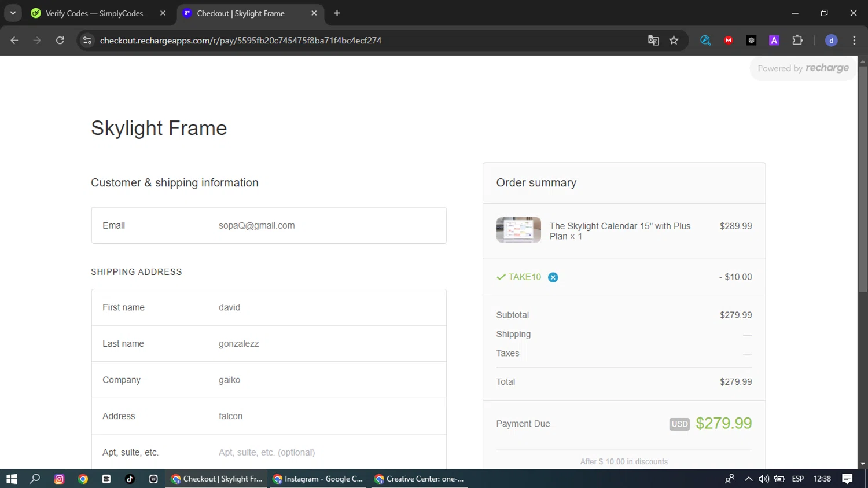Go back to previous page
This screenshot has height=488, width=868.
coord(14,41)
